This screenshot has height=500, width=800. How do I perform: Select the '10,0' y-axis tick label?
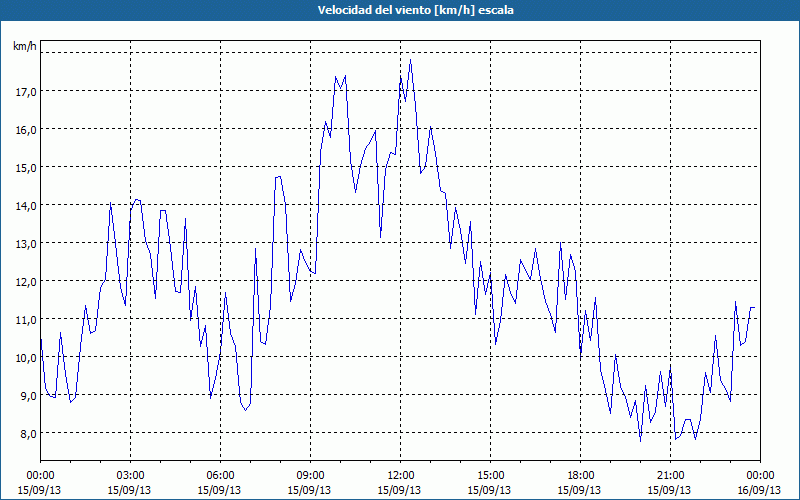click(x=26, y=358)
